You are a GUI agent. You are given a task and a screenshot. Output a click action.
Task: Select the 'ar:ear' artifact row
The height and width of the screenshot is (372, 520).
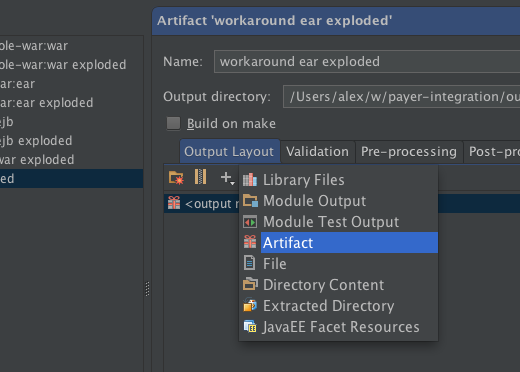72,84
